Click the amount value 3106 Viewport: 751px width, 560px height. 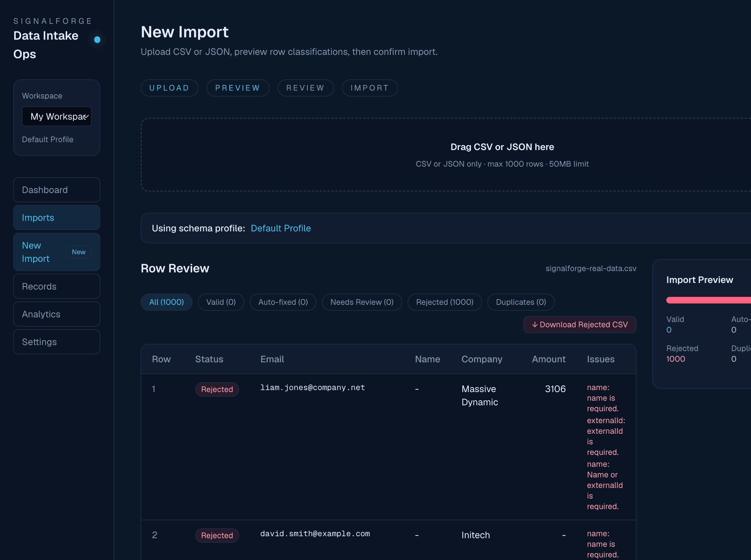[555, 389]
